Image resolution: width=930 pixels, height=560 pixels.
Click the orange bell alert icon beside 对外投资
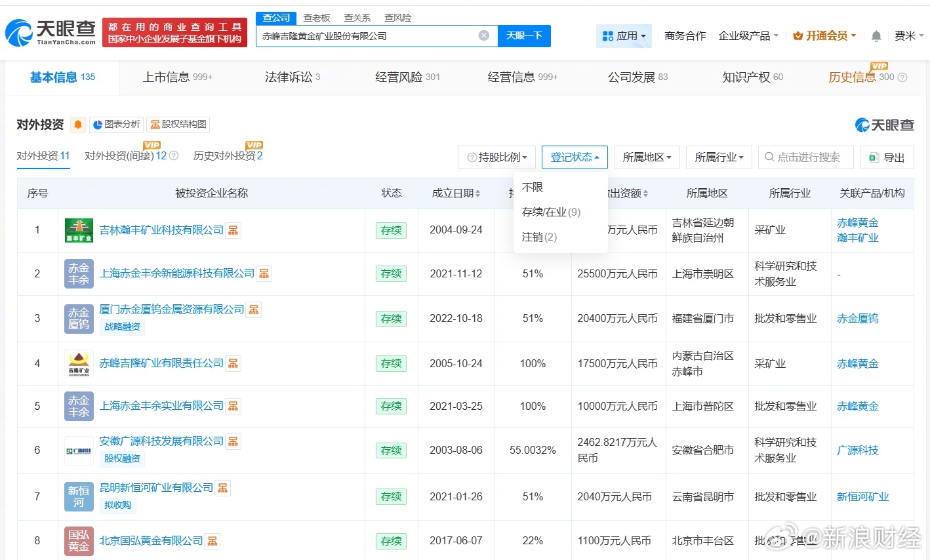coord(78,125)
